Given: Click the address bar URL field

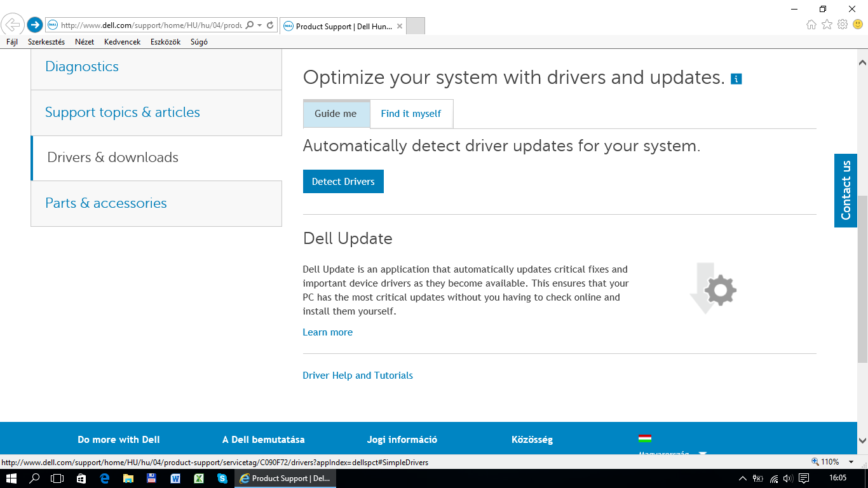Looking at the screenshot, I should tap(151, 25).
